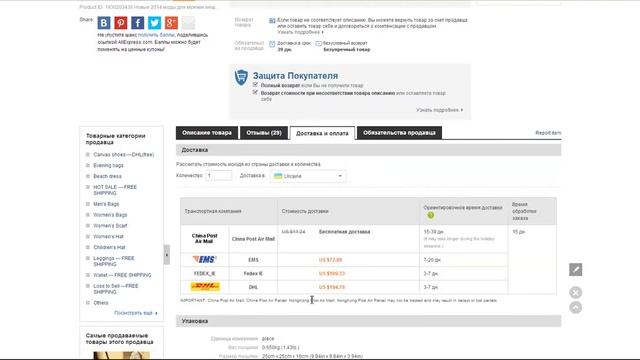Image resolution: width=640 pixels, height=360 pixels.
Task: Open Узнать подробнее under return policy
Action: click(300, 32)
